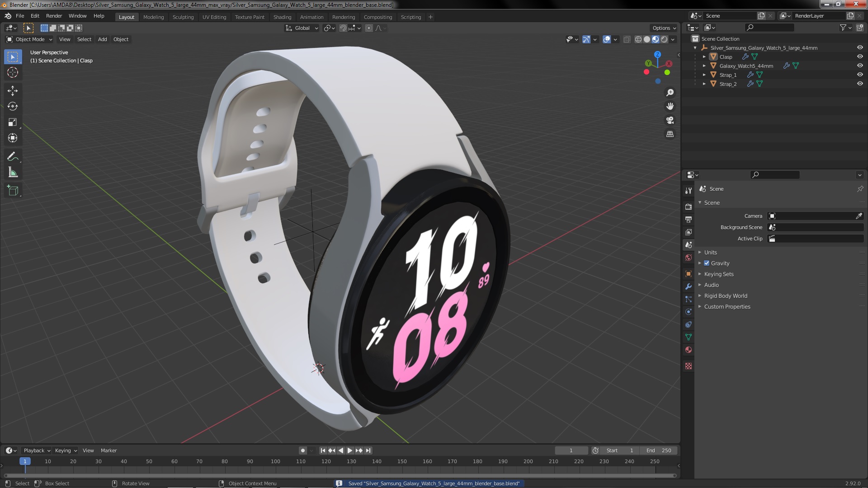The image size is (868, 488).
Task: Expand the Units panel
Action: 710,252
